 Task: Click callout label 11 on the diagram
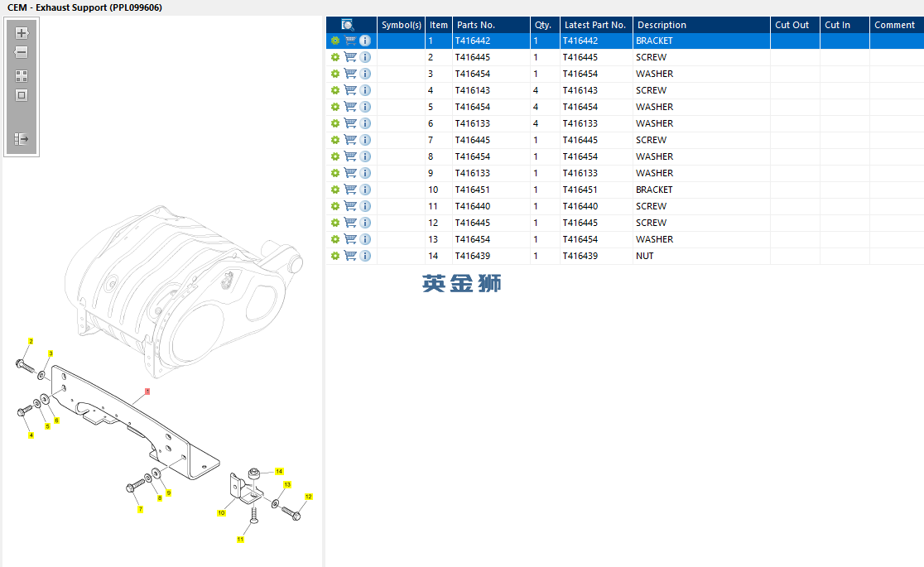[x=240, y=539]
